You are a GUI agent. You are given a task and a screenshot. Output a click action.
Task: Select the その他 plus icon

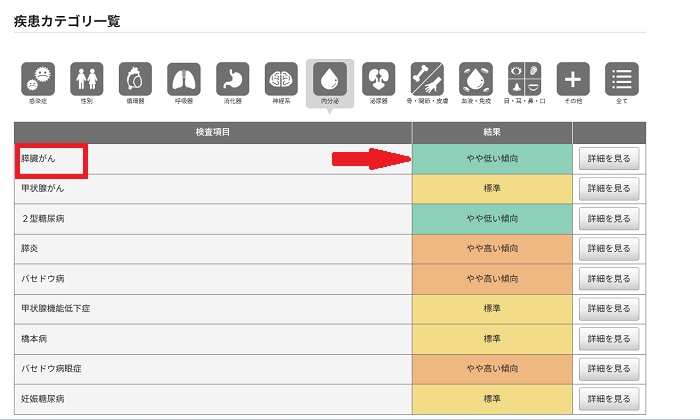click(573, 79)
